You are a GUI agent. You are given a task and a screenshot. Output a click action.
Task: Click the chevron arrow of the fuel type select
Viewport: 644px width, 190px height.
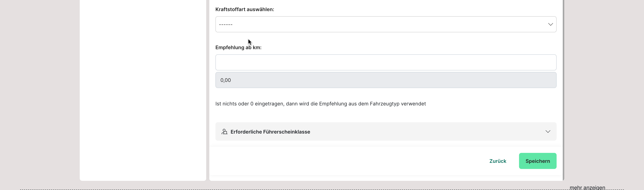point(550,24)
